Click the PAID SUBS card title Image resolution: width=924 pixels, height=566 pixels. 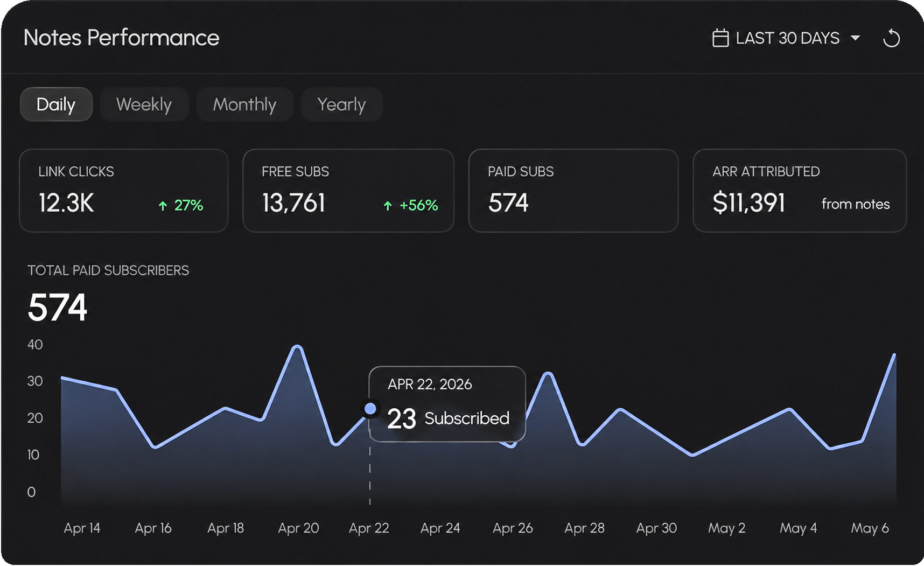pos(521,172)
